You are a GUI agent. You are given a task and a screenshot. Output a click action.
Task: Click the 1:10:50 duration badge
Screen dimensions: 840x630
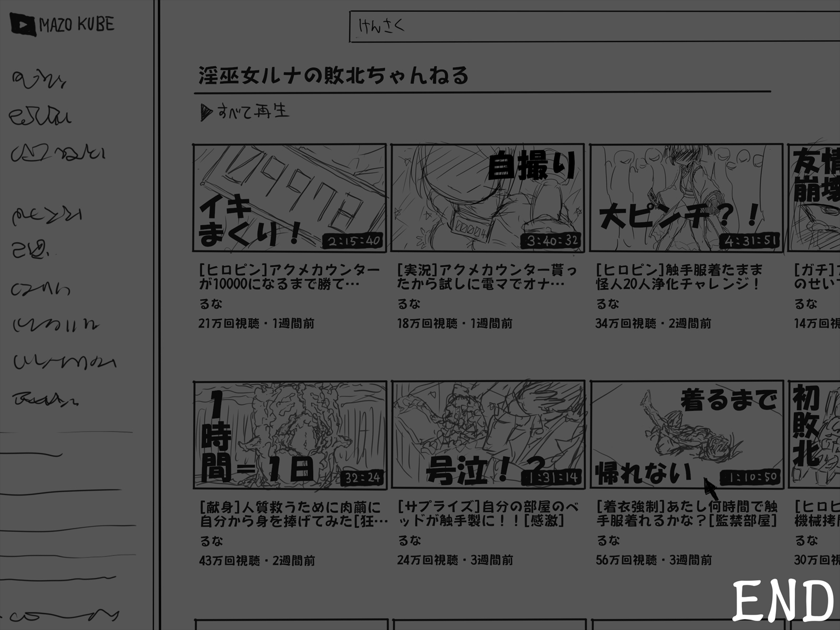pos(751,477)
